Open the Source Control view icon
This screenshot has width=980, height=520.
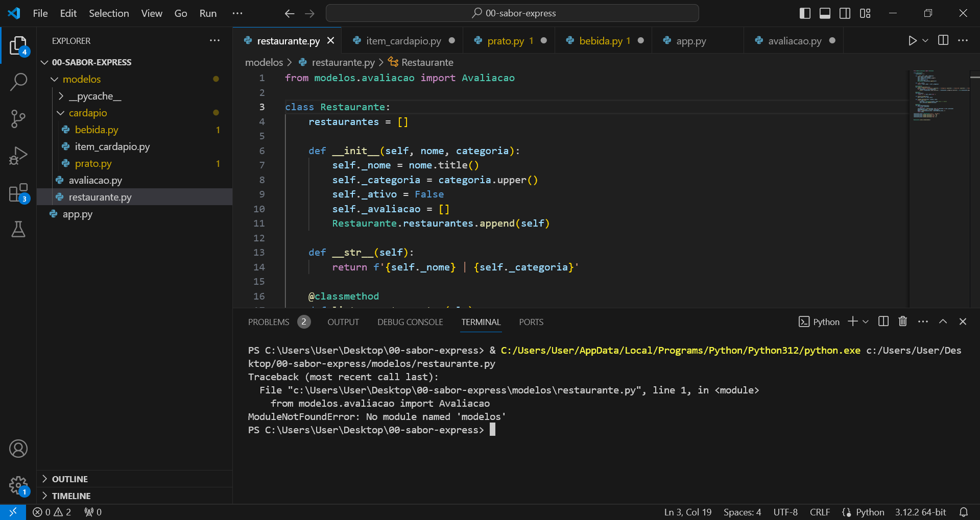pyautogui.click(x=18, y=119)
